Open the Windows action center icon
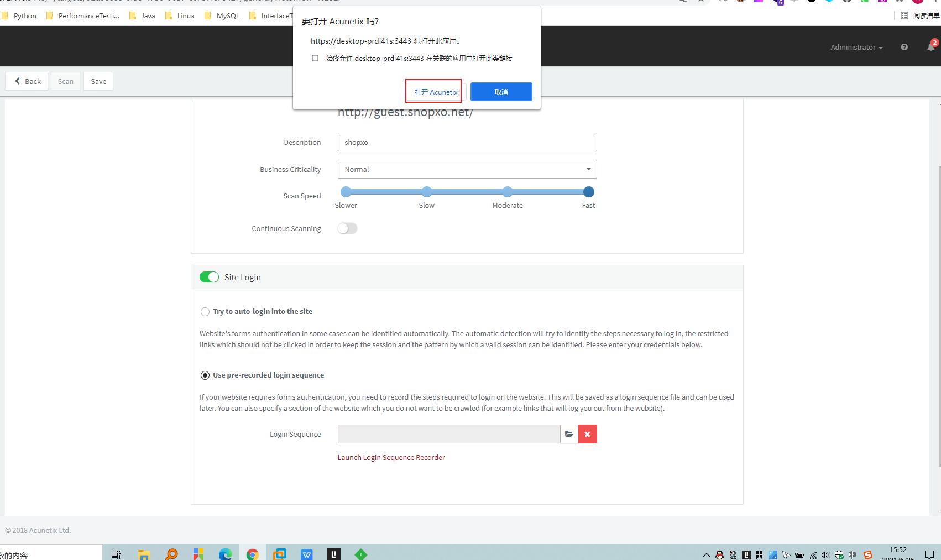Image resolution: width=941 pixels, height=560 pixels. [x=929, y=554]
